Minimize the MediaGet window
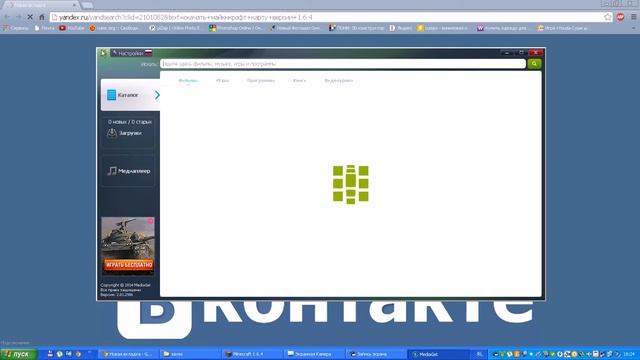This screenshot has width=640, height=360. point(507,53)
